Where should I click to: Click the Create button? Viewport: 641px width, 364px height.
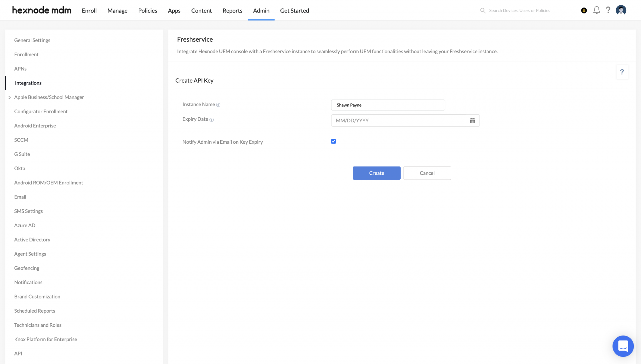click(x=376, y=173)
